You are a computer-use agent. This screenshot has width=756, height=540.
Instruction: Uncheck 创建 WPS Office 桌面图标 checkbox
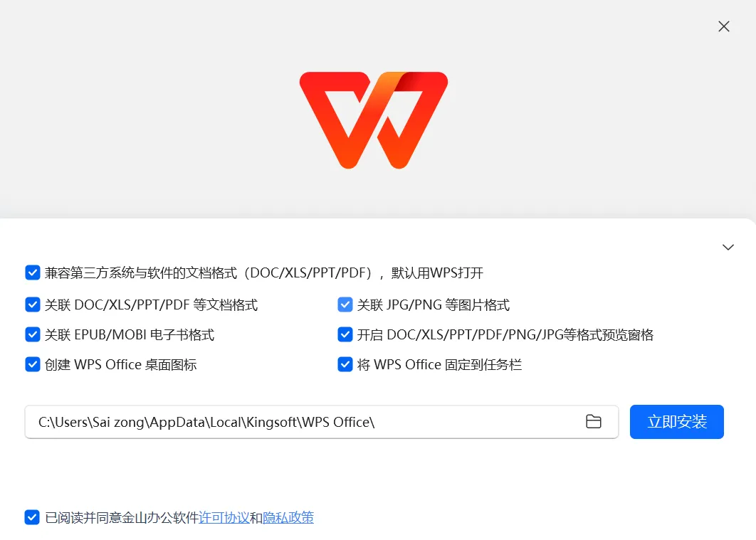point(32,364)
